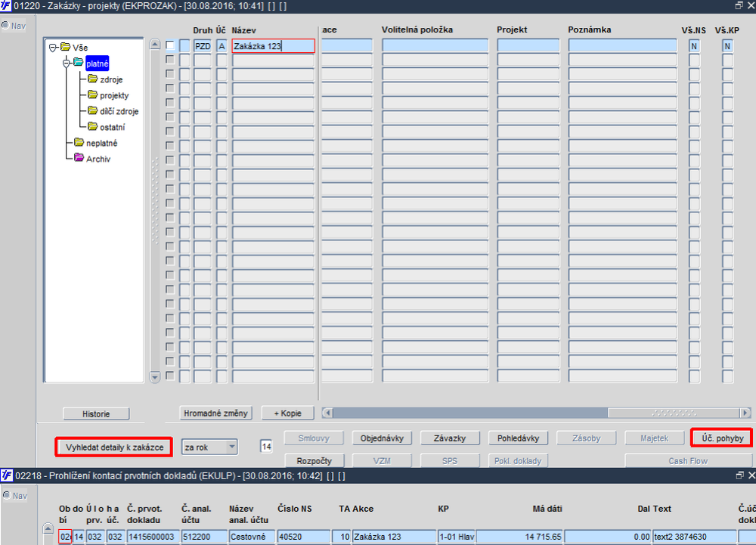
Task: Click the cell 1415600003 in kontací list
Action: coord(153,537)
